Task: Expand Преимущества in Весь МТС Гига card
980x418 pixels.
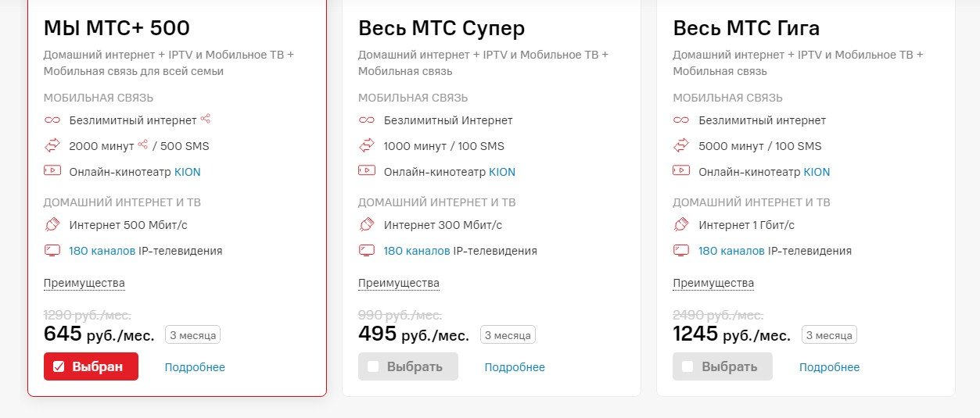Action: (713, 283)
